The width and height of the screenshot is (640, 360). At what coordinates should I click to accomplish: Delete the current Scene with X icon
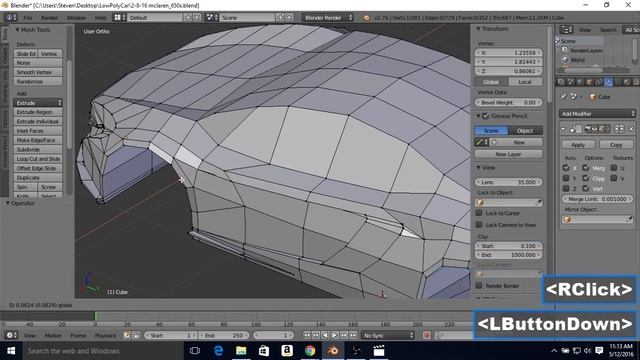pyautogui.click(x=289, y=18)
